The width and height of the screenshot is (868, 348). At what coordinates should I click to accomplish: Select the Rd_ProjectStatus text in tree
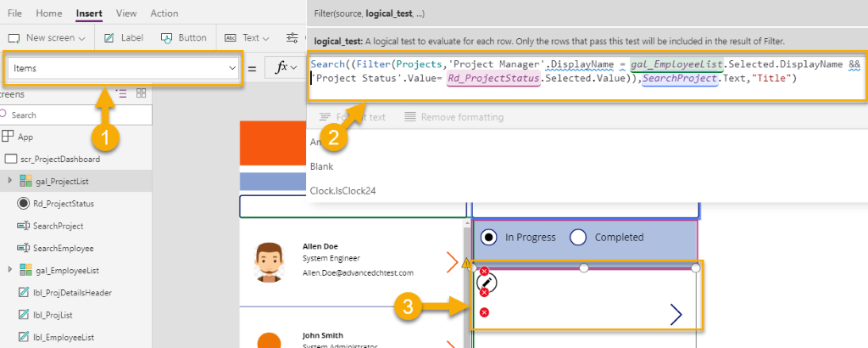64,204
